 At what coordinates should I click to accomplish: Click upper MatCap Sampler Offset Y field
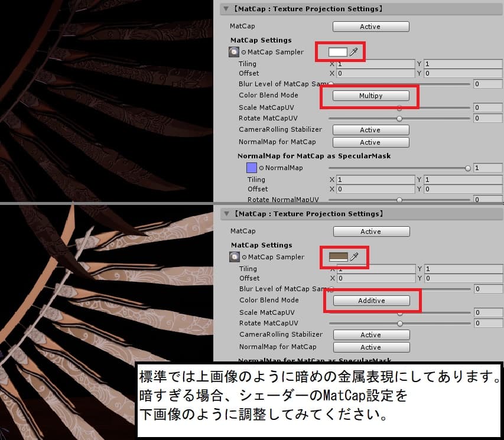click(x=463, y=73)
